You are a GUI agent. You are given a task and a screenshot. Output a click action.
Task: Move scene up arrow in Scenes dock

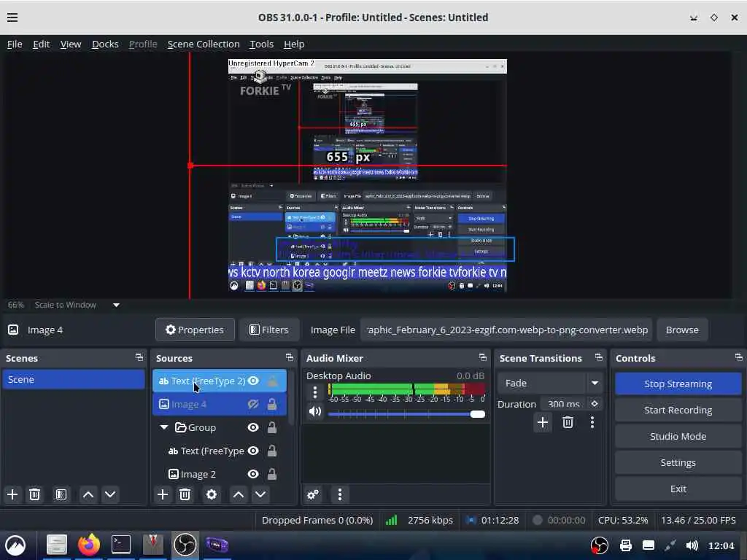[x=88, y=494]
